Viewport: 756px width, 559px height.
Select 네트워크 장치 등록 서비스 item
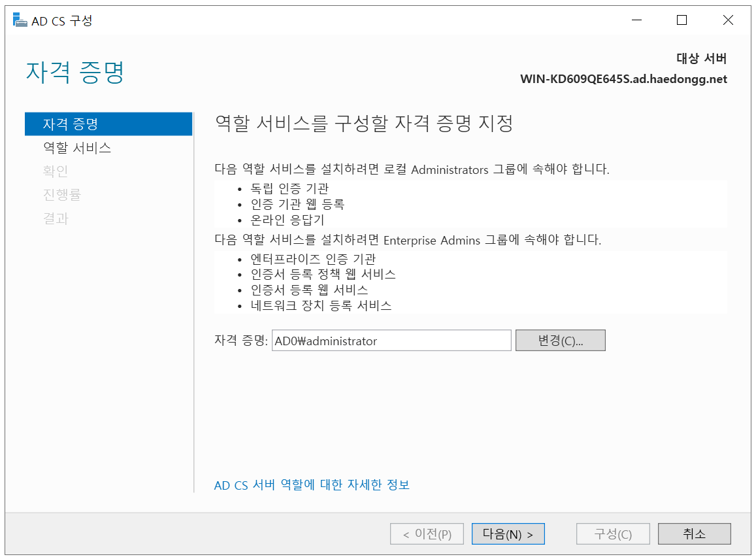pos(321,305)
